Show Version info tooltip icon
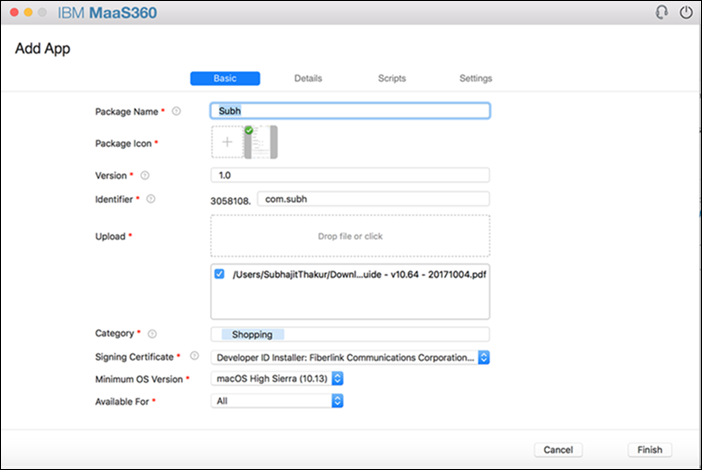This screenshot has height=470, width=702. pos(145,175)
